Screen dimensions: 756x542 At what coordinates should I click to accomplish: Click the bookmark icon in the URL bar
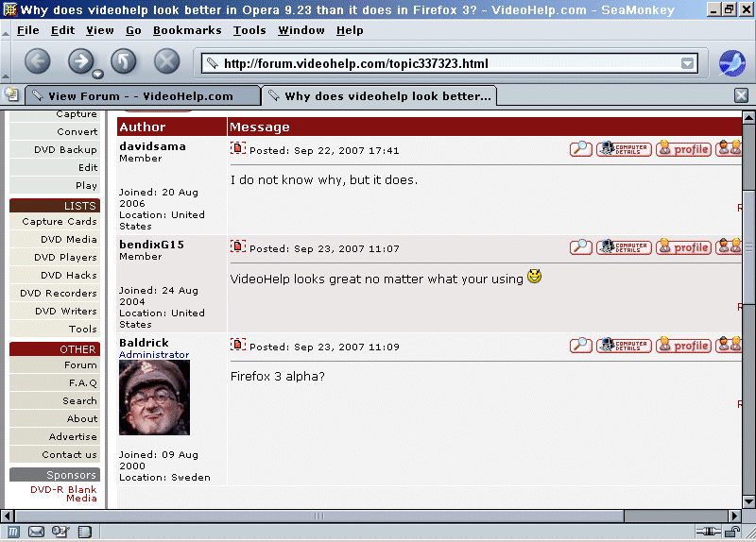coord(212,63)
